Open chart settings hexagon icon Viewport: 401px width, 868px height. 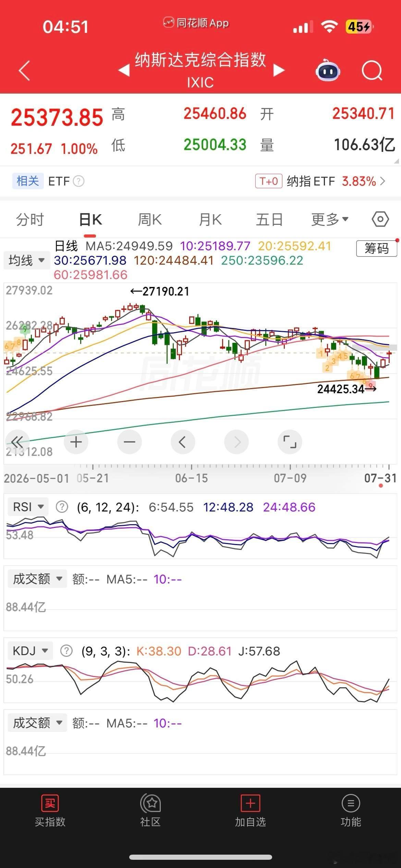380,219
